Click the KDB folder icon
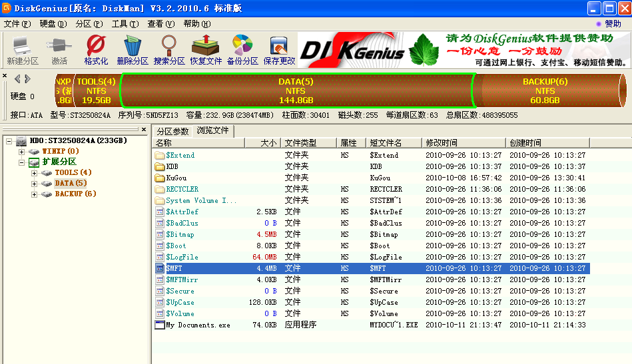 point(160,167)
